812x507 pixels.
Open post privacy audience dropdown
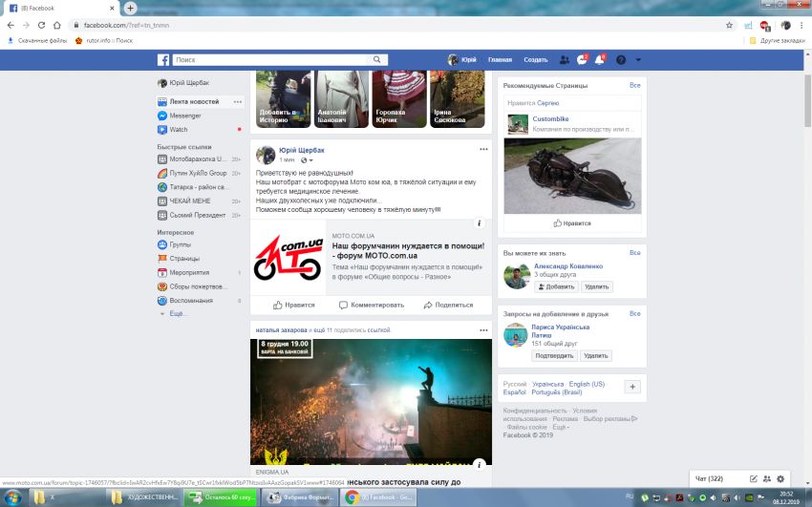pos(307,160)
